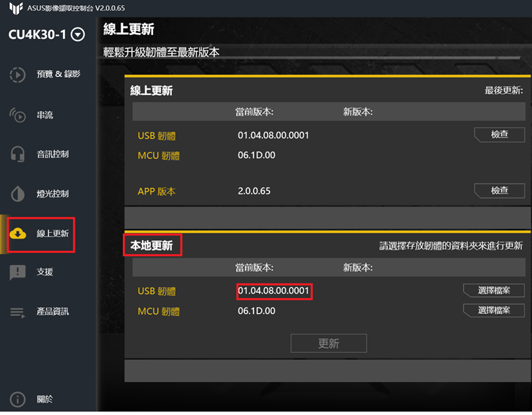532x415 pixels.
Task: Click the 線上更新 cloud download icon
Action: [18, 233]
